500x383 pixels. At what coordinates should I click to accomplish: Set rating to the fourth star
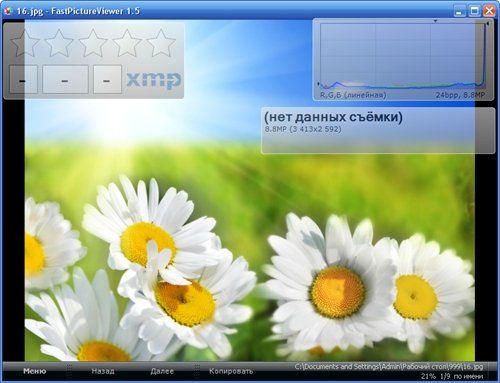coord(127,43)
